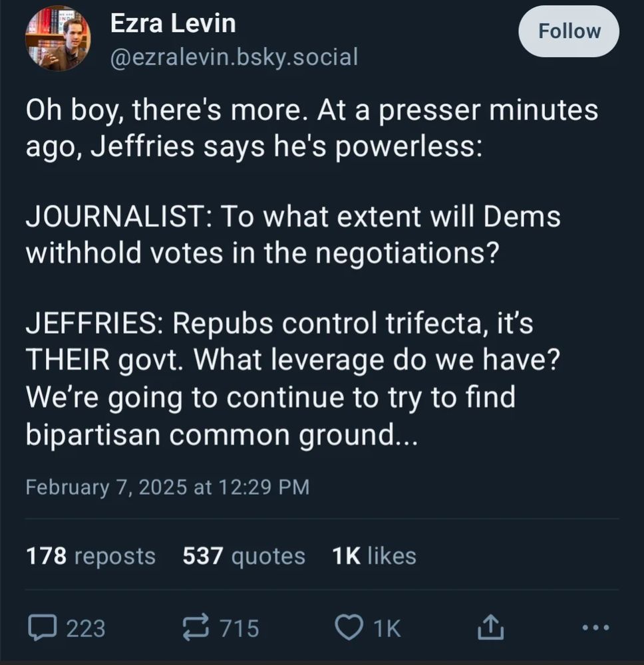Open the share icon for this post
Screen dimensions: 644x665
coord(489,627)
